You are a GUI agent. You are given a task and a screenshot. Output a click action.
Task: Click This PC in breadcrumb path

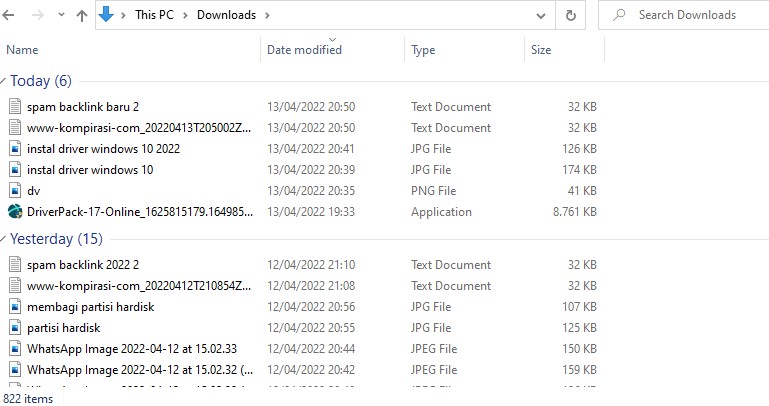click(x=158, y=16)
